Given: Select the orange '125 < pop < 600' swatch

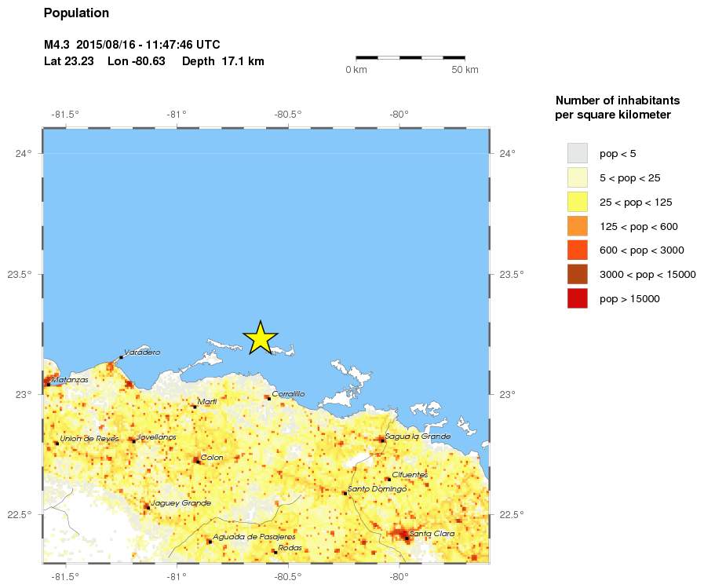Looking at the screenshot, I should (x=578, y=226).
